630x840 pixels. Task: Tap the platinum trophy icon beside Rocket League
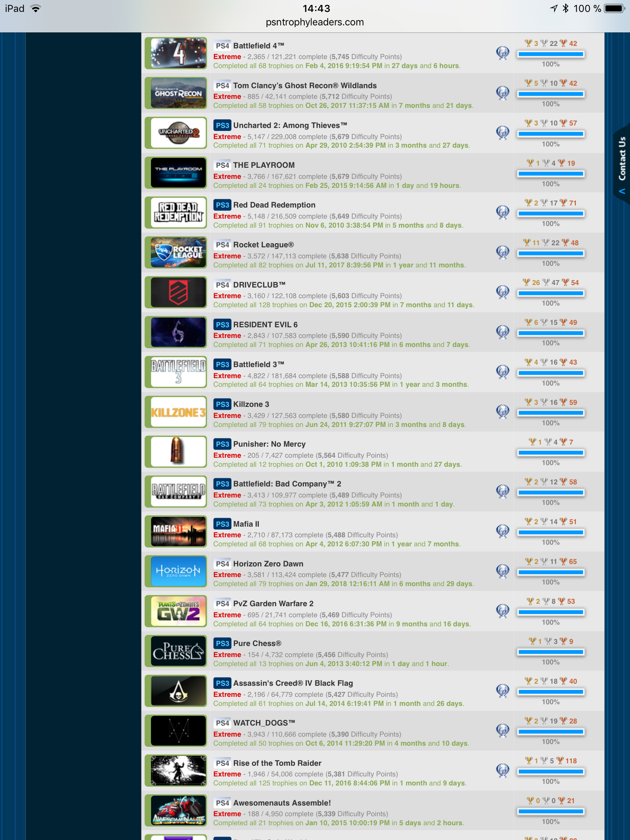point(502,252)
